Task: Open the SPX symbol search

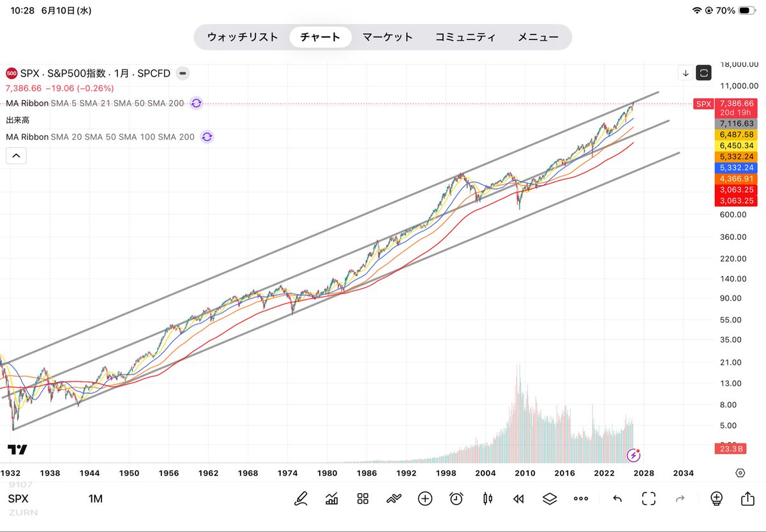Action: (x=19, y=499)
